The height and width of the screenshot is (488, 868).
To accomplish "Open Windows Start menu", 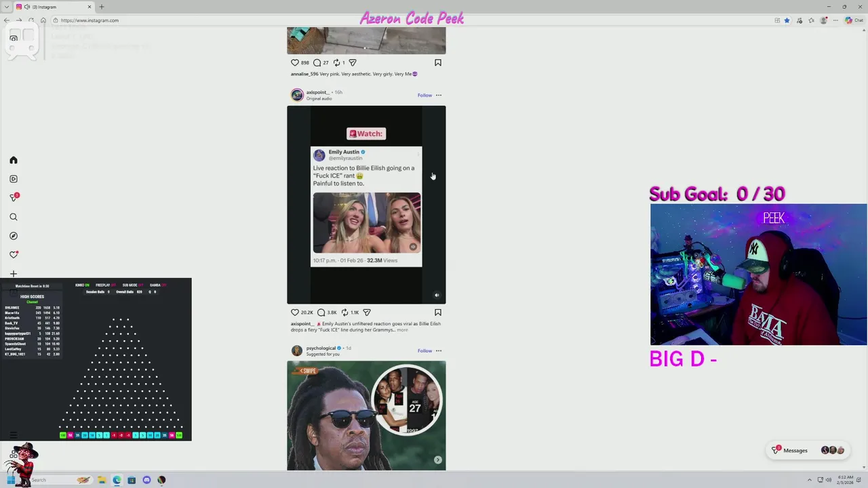I will [11, 480].
